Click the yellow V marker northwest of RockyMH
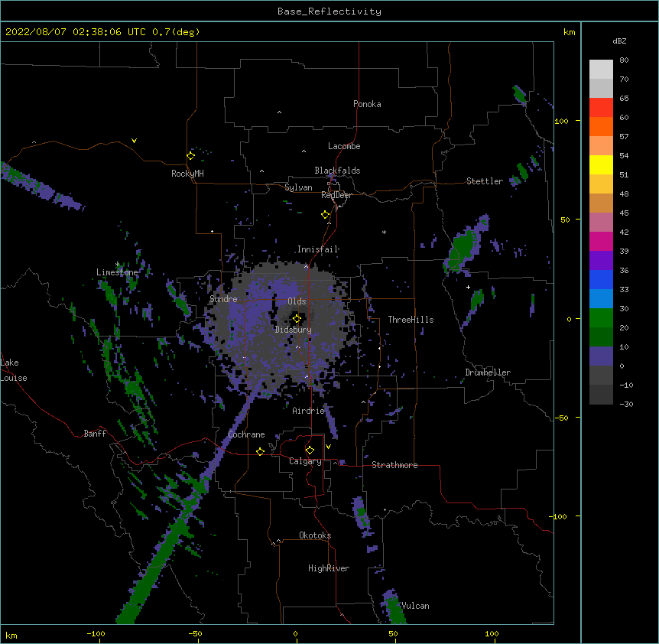The width and height of the screenshot is (659, 644). [x=134, y=141]
